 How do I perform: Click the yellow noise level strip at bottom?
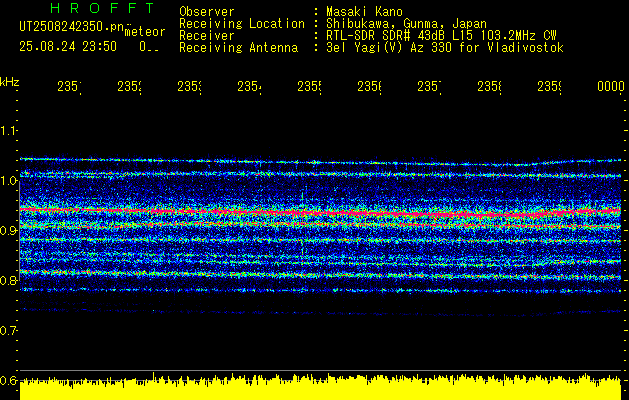(320, 388)
